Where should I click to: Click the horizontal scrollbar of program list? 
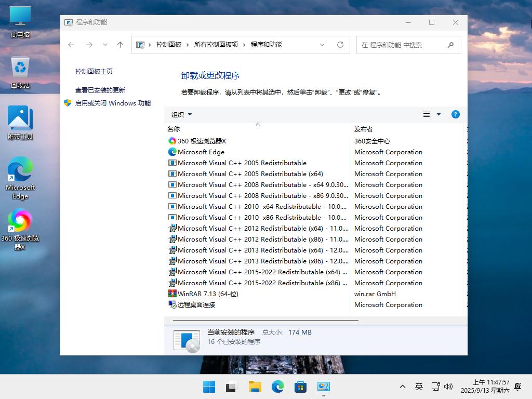[265, 320]
